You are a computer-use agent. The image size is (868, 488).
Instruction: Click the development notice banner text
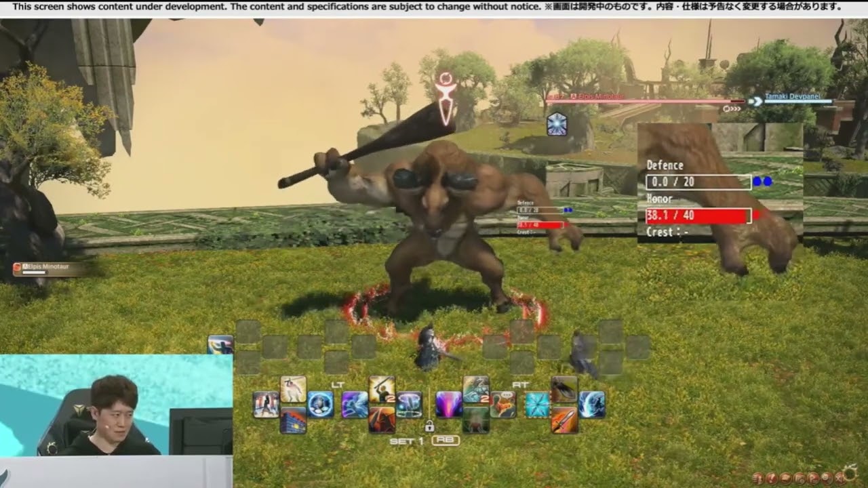point(427,7)
